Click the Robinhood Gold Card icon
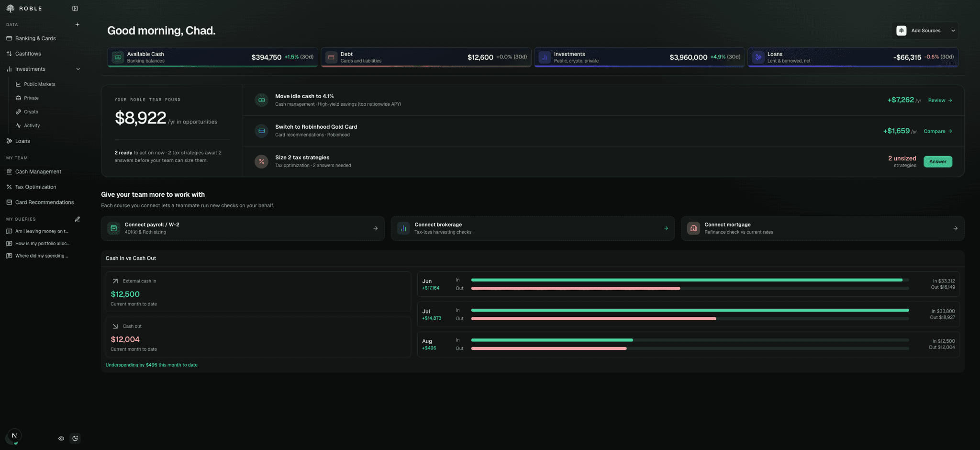Screen dimensions: 980x450 (x=262, y=131)
